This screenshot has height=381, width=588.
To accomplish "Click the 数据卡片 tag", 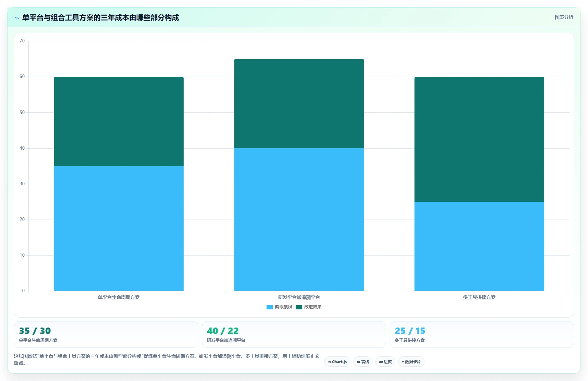I will coord(411,362).
